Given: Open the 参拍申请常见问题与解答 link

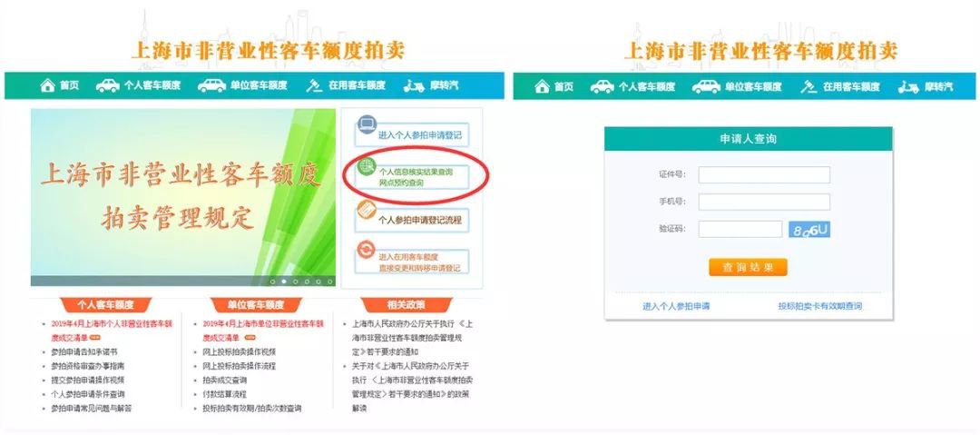Looking at the screenshot, I should tap(92, 409).
